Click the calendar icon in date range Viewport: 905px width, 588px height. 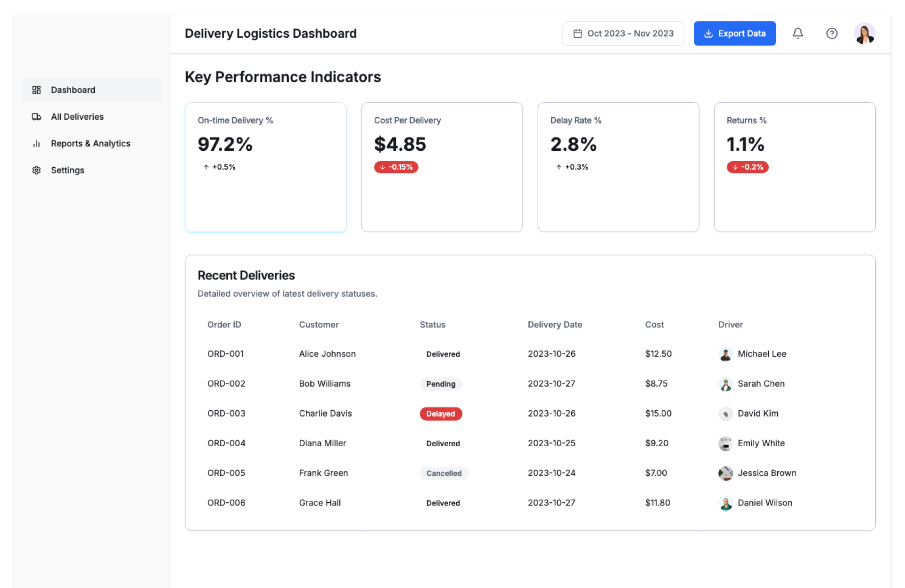pos(577,33)
